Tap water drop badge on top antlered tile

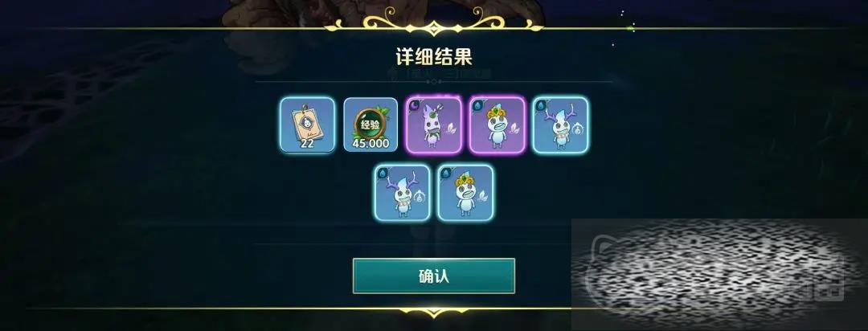(x=541, y=104)
